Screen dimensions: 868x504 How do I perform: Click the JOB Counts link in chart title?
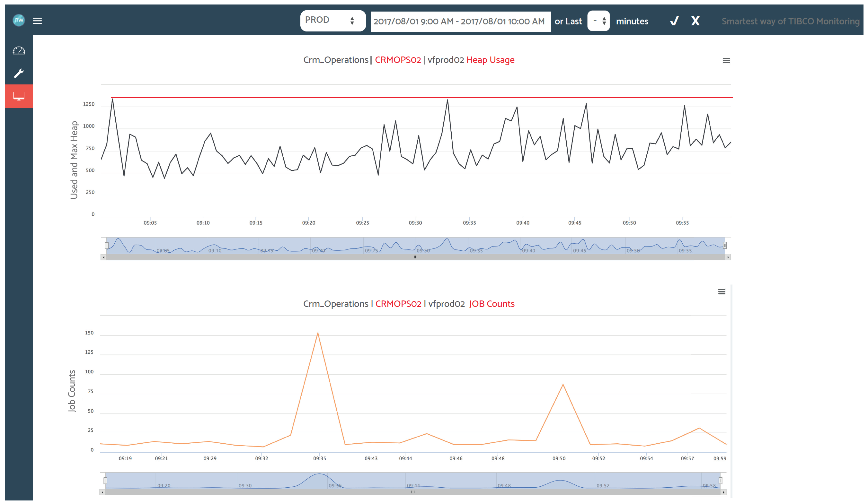click(x=492, y=304)
